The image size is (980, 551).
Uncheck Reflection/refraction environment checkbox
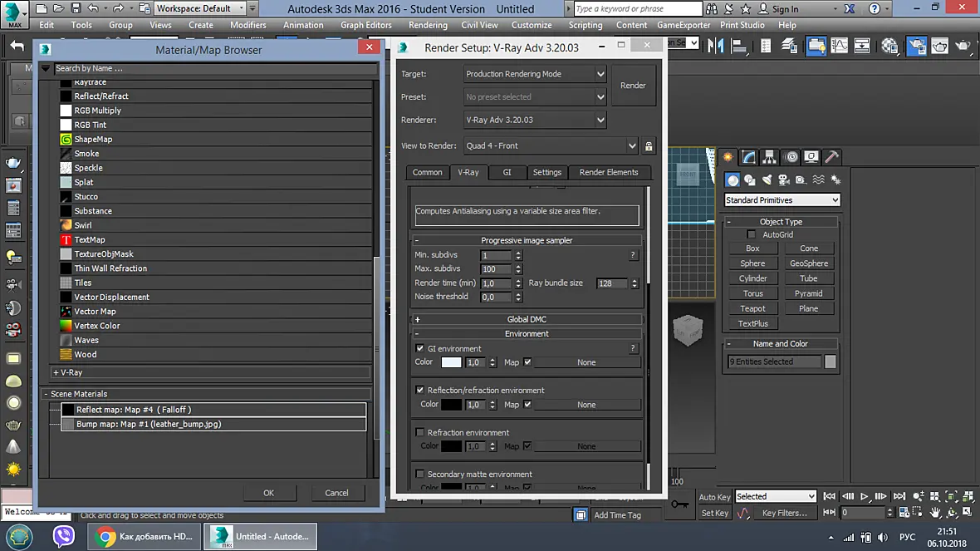(x=420, y=390)
